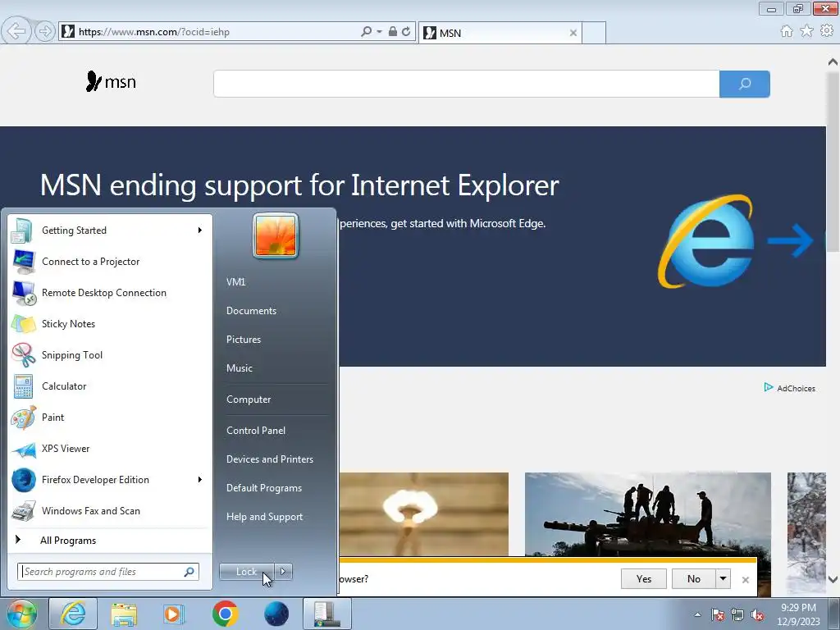Click the browser Back arrow

(x=16, y=31)
